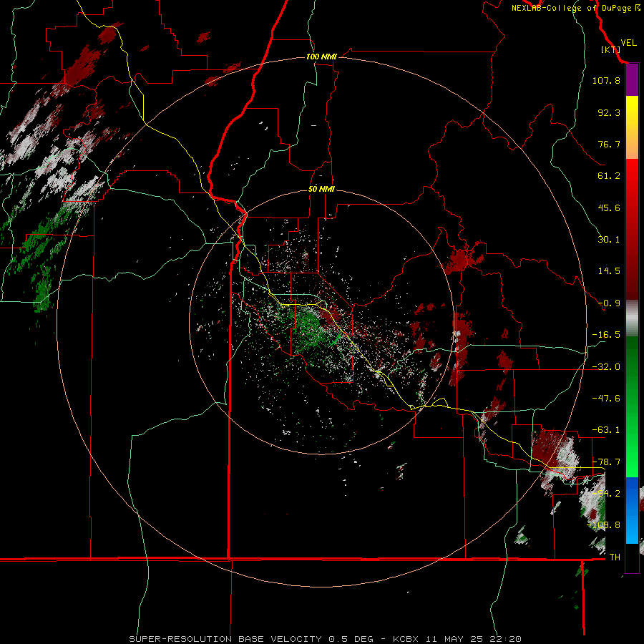Viewport: 644px width, 644px height.
Task: Click the 92.3 velocity scale value
Action: coord(609,112)
